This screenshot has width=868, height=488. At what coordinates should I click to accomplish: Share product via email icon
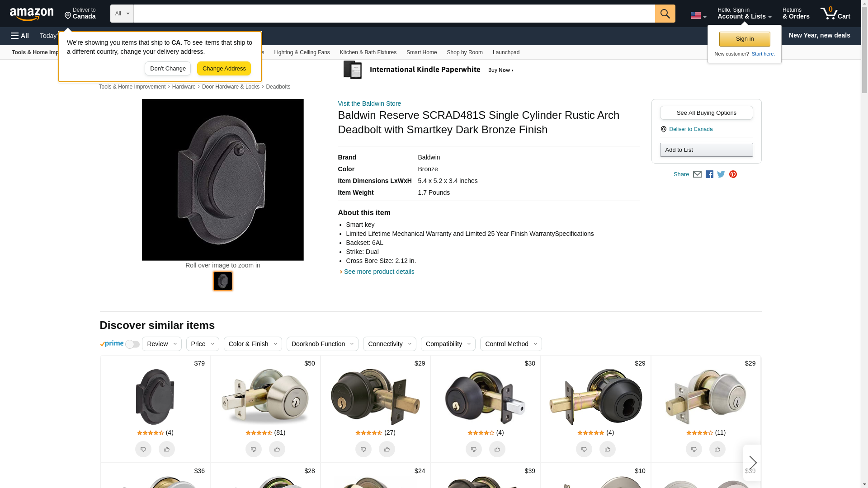tap(697, 174)
